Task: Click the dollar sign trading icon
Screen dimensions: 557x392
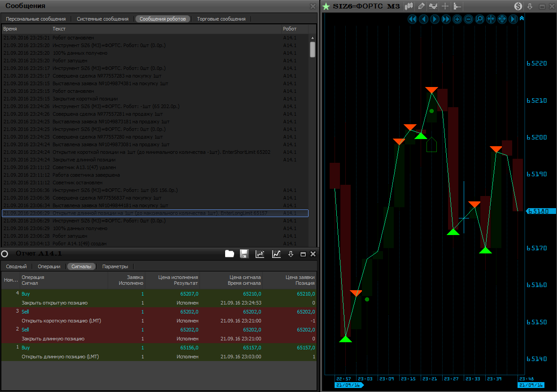Action: coord(518,6)
